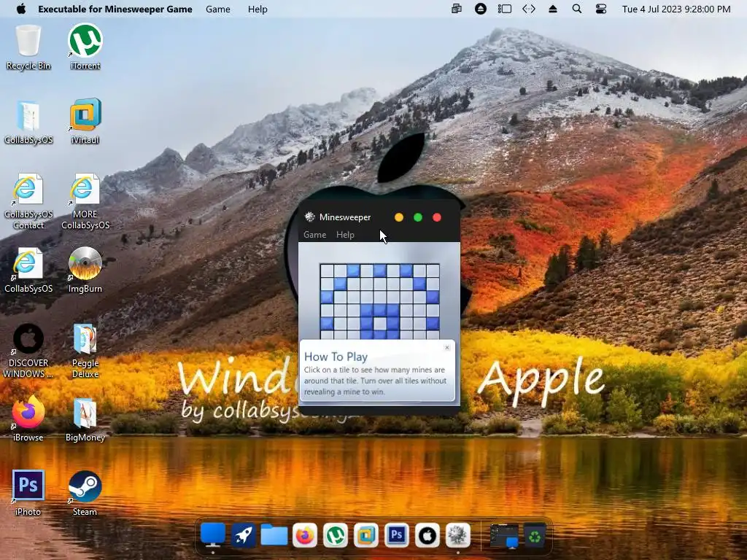The width and height of the screenshot is (747, 560).
Task: Click the Apple logo in the top menu bar
Action: tap(21, 9)
